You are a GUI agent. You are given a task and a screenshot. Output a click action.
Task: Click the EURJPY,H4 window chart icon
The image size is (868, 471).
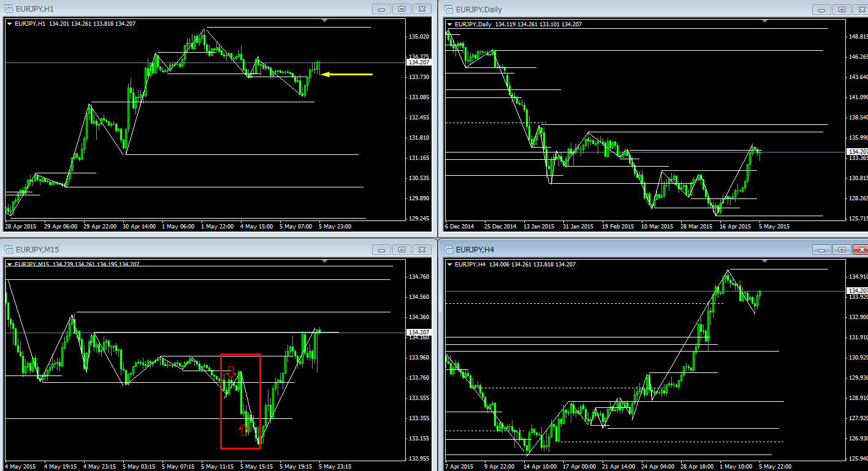449,249
